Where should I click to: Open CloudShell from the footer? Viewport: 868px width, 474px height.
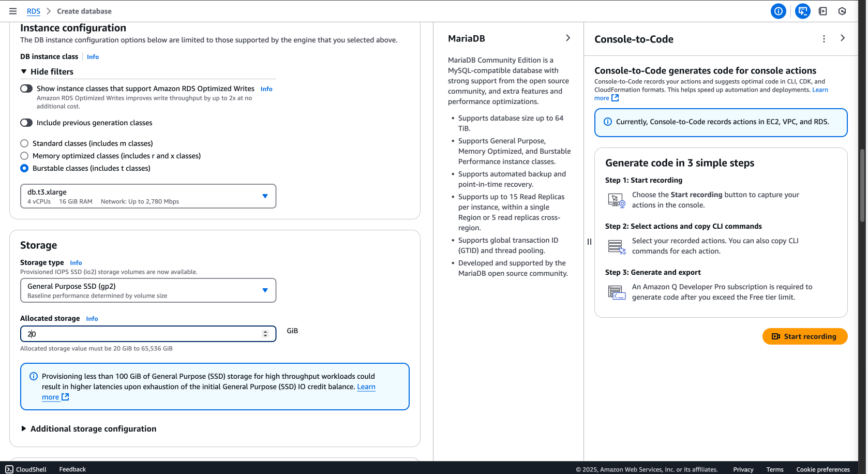26,469
